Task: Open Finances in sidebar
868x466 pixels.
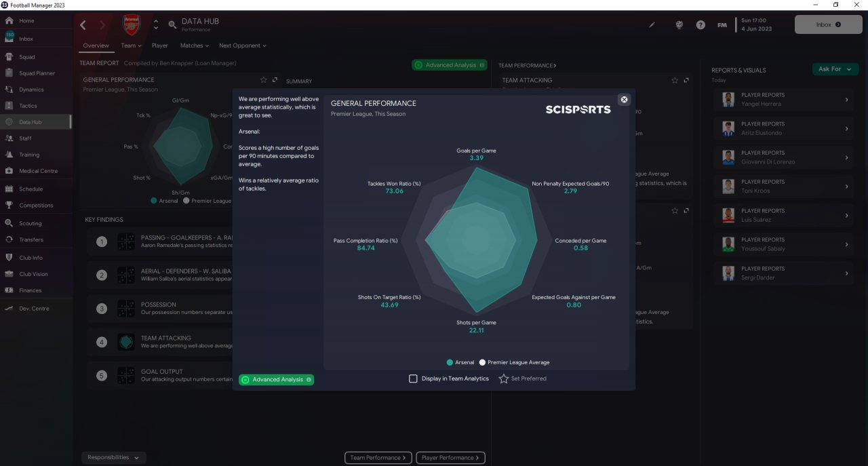Action: (35, 290)
